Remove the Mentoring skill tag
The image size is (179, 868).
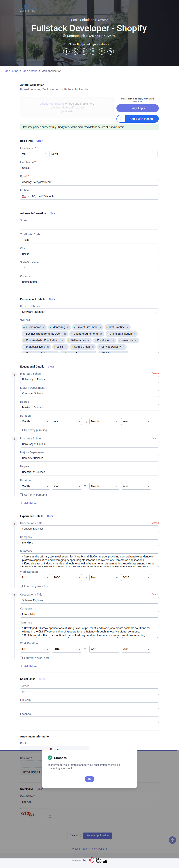68,327
